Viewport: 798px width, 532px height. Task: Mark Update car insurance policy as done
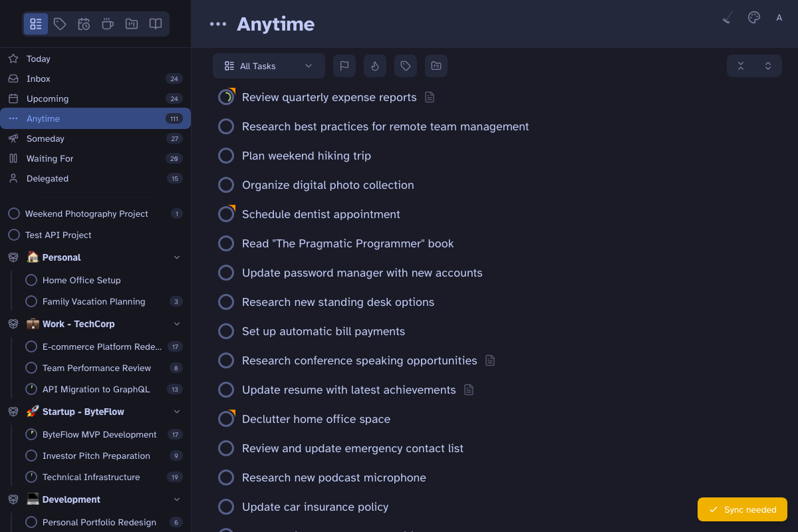(x=226, y=507)
